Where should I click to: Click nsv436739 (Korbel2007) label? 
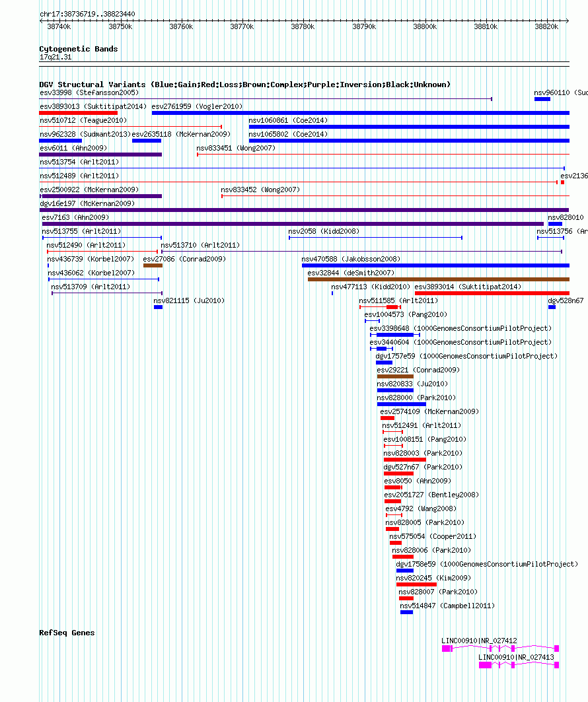click(x=91, y=260)
